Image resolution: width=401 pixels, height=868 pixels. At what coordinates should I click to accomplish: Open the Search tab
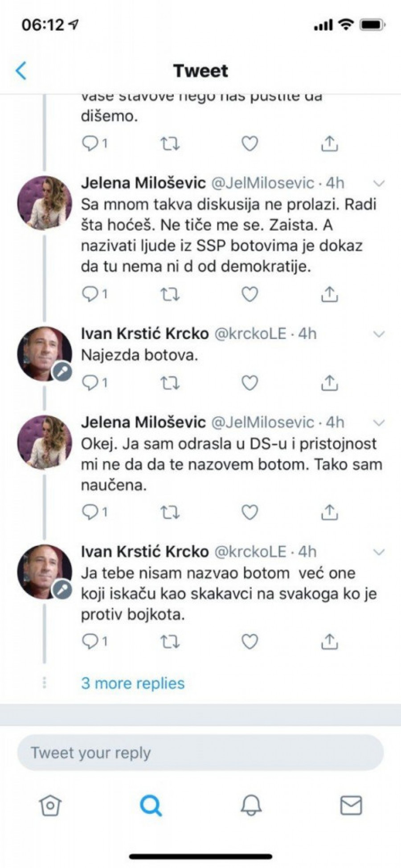(x=151, y=805)
